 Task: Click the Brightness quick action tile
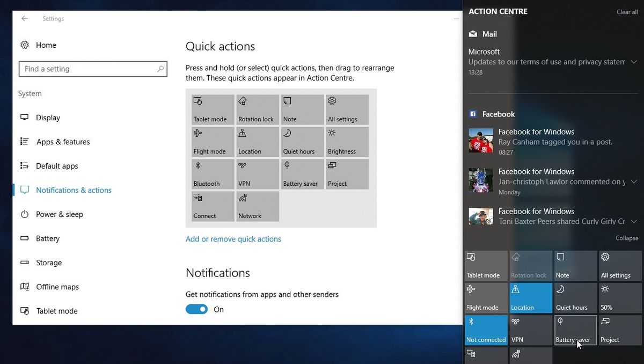(x=347, y=142)
